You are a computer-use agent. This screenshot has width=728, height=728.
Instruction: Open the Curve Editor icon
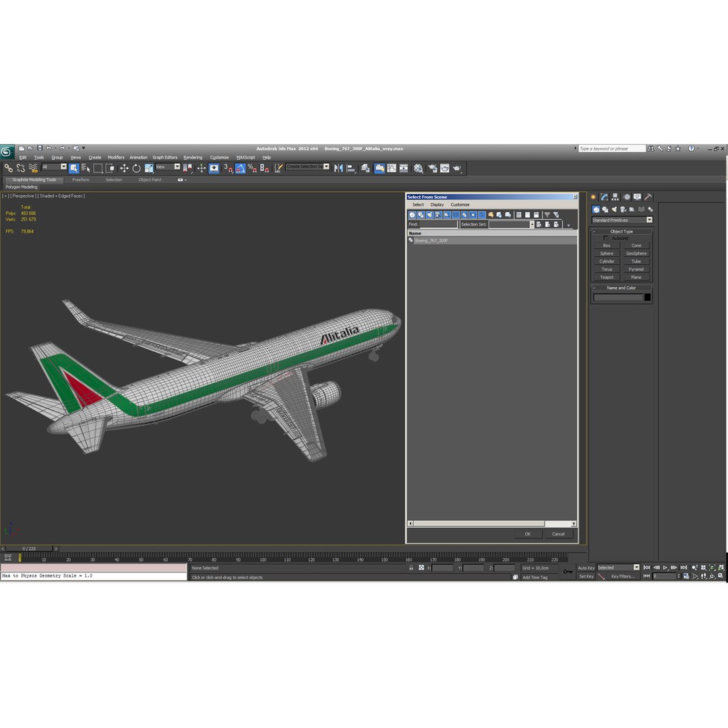coord(392,168)
